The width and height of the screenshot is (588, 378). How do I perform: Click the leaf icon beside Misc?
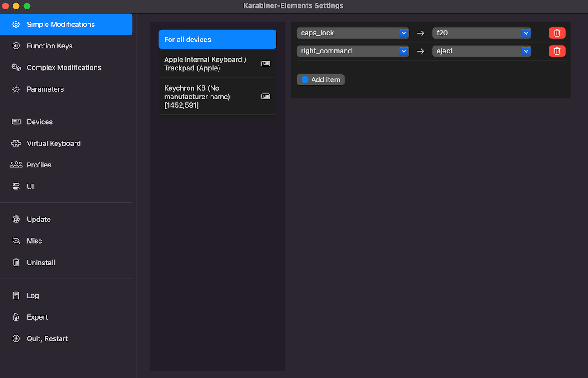click(16, 241)
